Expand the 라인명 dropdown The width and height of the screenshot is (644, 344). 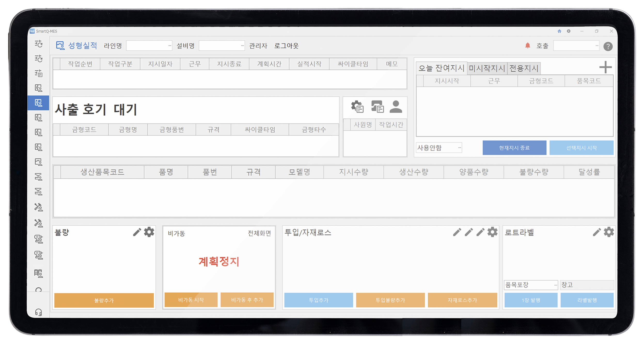click(x=169, y=46)
